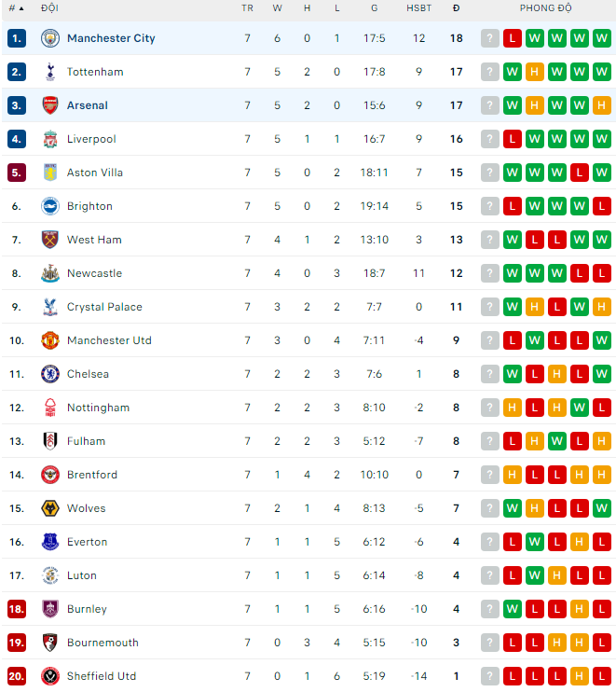Click gray ? next-match badge for Brighton
This screenshot has width=616, height=692.
click(489, 206)
